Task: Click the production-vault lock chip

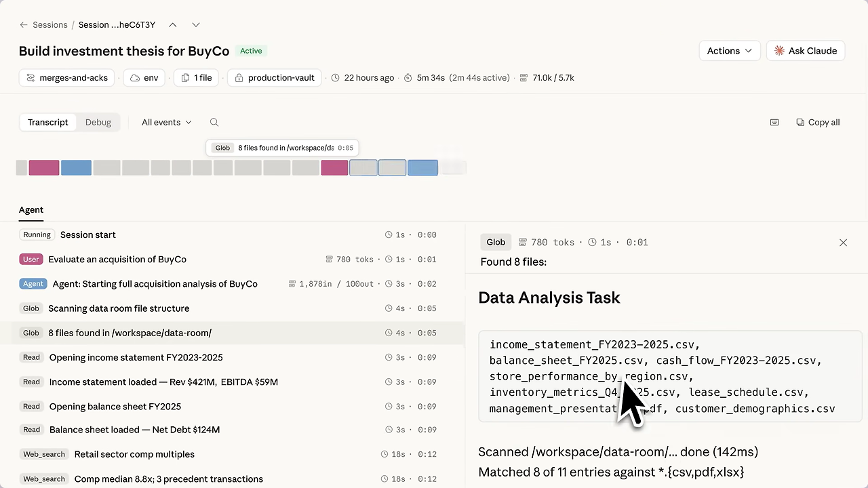Action: pyautogui.click(x=274, y=78)
